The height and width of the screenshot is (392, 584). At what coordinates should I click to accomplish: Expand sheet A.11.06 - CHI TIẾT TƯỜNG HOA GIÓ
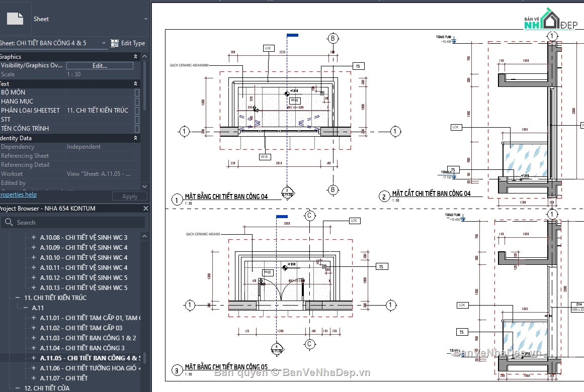point(34,368)
